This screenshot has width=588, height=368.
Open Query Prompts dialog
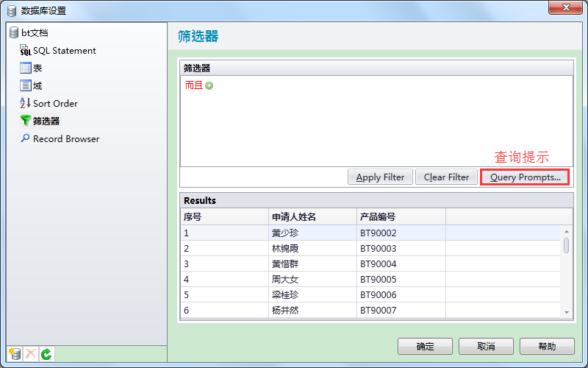525,177
